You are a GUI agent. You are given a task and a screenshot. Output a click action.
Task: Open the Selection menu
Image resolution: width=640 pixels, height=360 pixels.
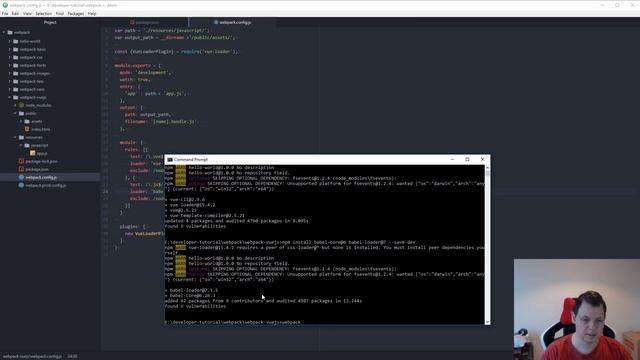pyautogui.click(x=43, y=13)
